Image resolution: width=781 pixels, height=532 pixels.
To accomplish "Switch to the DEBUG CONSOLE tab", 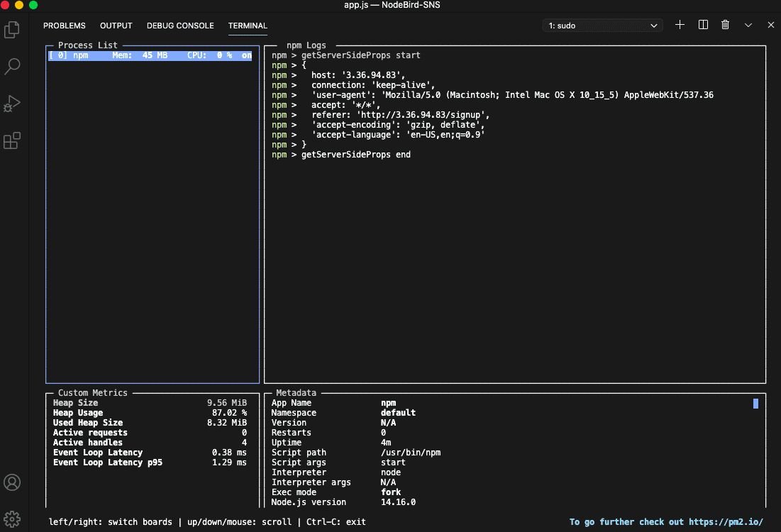I will [x=180, y=26].
